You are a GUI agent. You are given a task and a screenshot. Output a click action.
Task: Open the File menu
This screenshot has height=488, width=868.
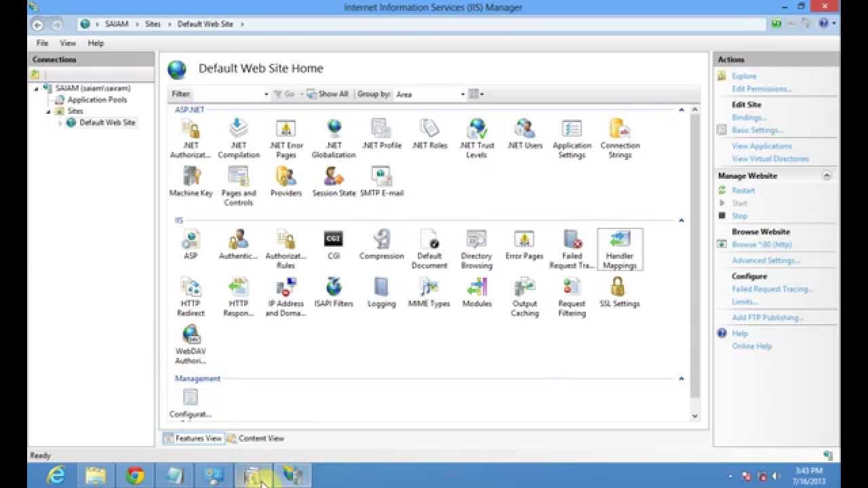click(42, 43)
